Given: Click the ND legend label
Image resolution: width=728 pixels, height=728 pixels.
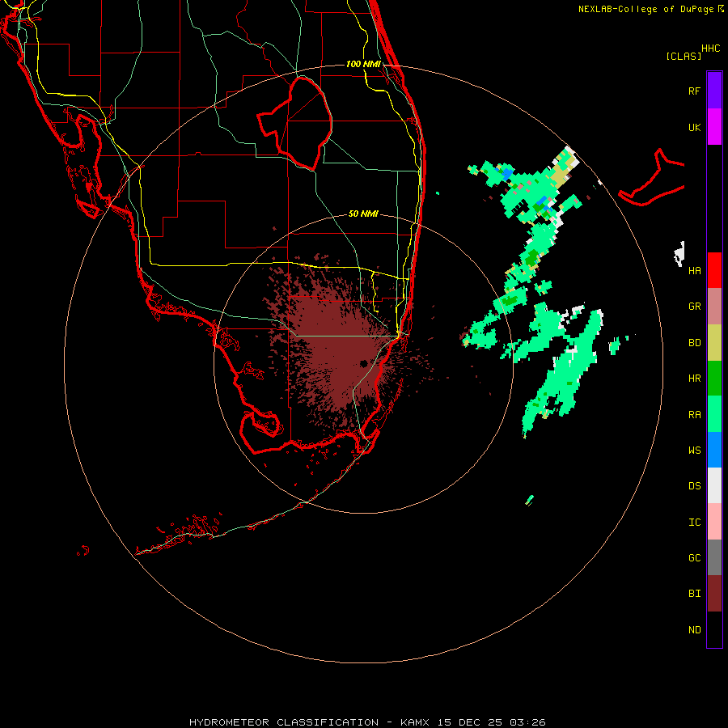Looking at the screenshot, I should click(694, 630).
